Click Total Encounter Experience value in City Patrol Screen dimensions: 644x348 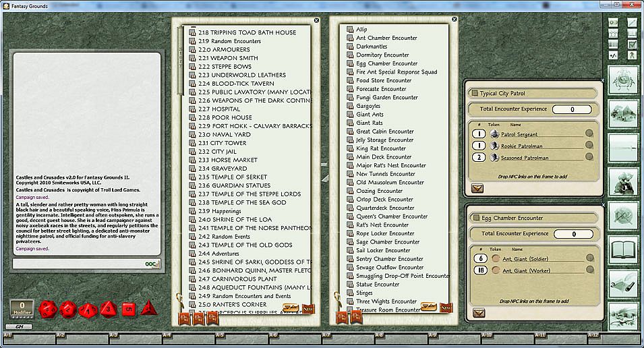(572, 109)
